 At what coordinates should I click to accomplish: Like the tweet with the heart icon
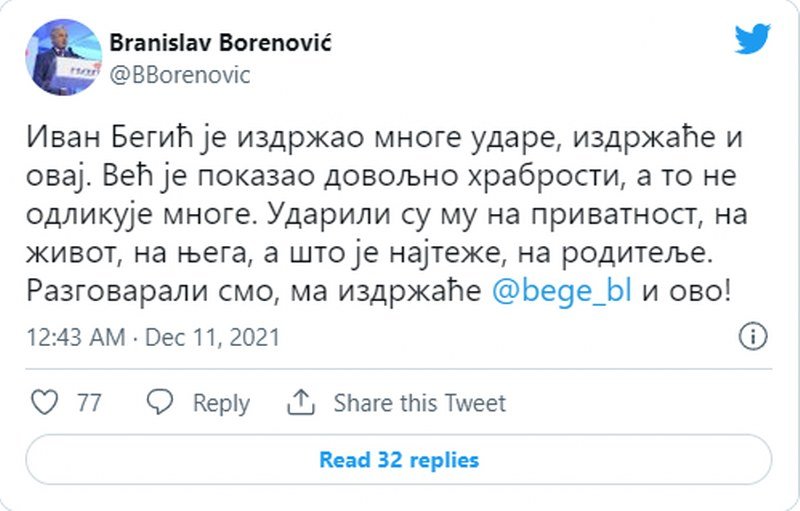pyautogui.click(x=44, y=403)
